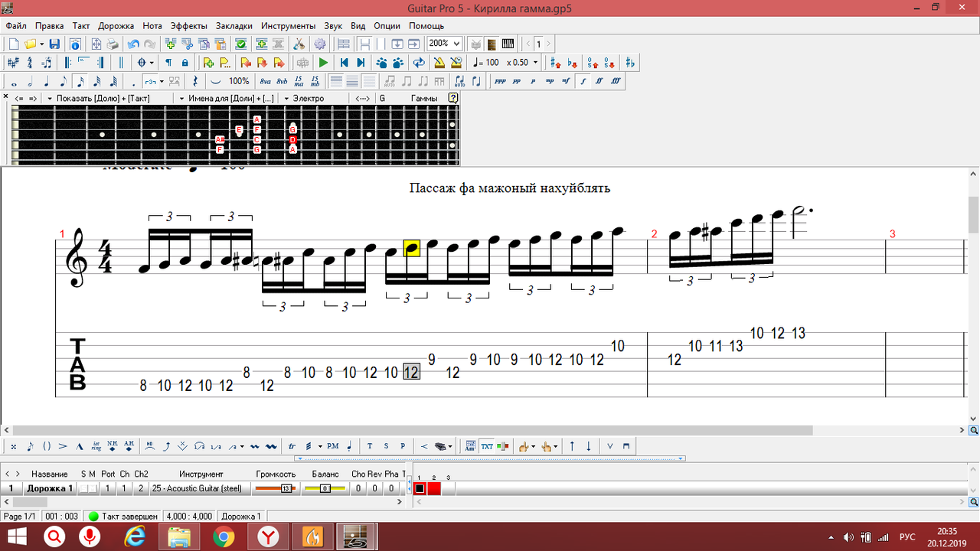Select ppp dynamic
Image resolution: width=980 pixels, height=551 pixels.
coord(501,80)
